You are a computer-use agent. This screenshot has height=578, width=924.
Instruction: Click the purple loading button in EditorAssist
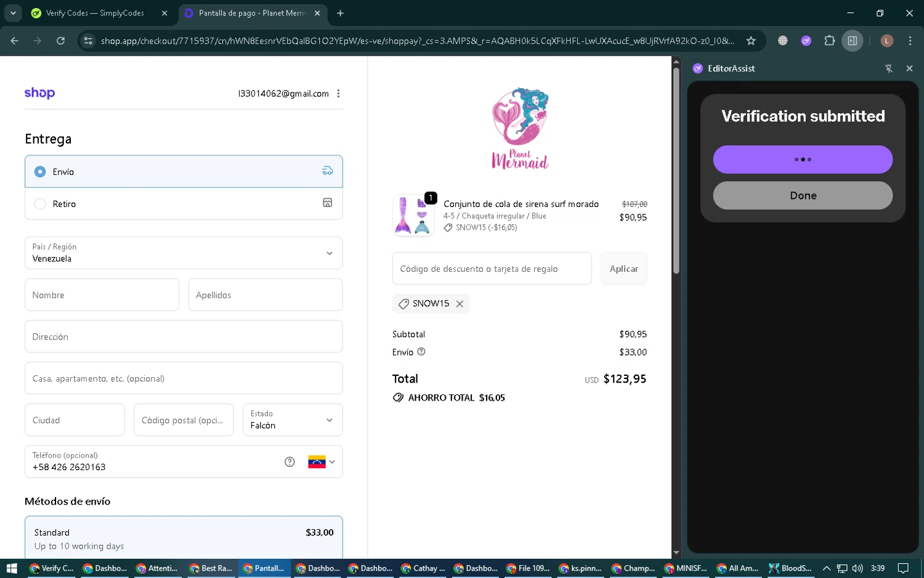pos(803,160)
